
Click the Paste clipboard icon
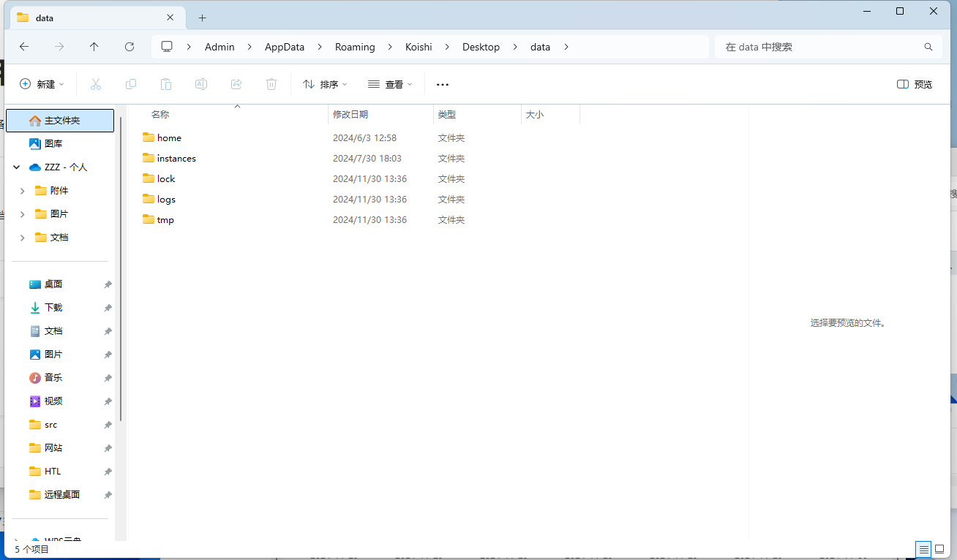point(166,84)
